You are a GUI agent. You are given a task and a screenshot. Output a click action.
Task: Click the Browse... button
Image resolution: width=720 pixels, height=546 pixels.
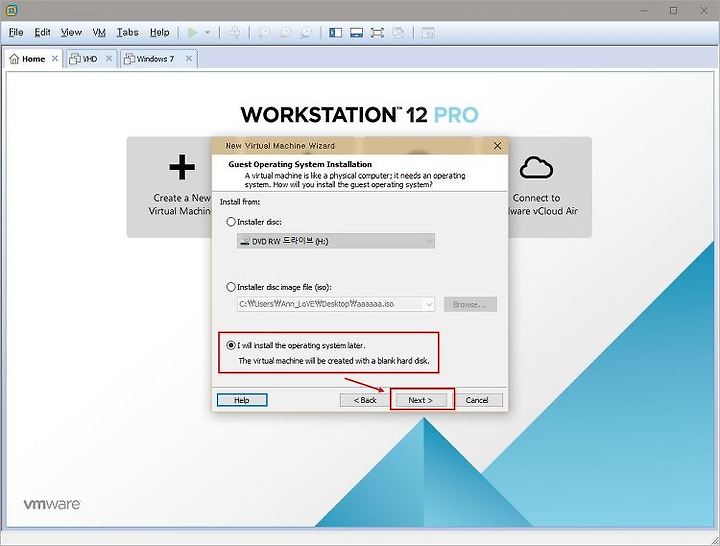pos(470,304)
